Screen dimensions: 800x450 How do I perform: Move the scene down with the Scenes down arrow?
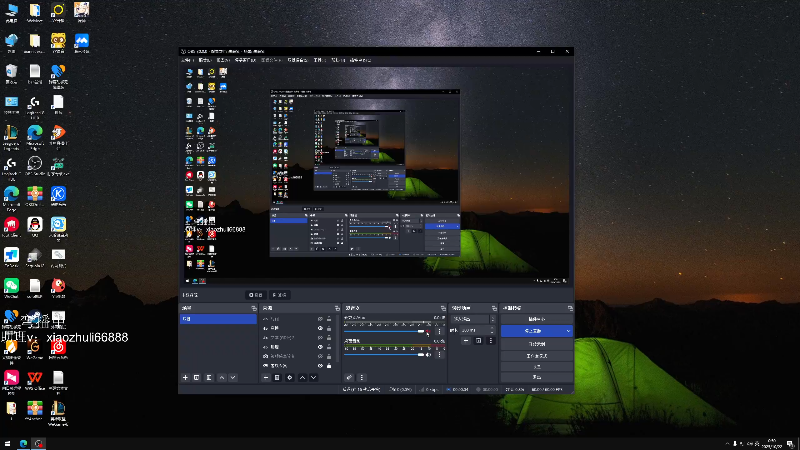(x=233, y=378)
